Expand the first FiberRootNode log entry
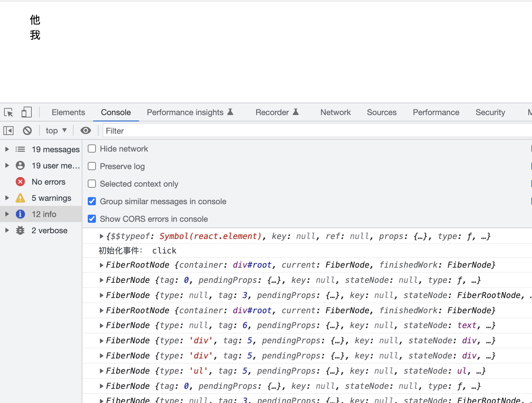This screenshot has height=403, width=532. [101, 265]
